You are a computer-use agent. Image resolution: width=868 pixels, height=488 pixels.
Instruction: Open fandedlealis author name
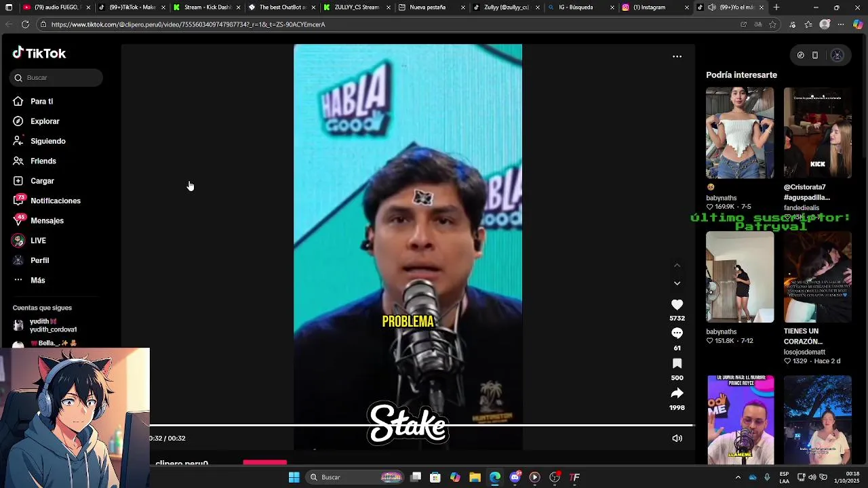coord(802,208)
